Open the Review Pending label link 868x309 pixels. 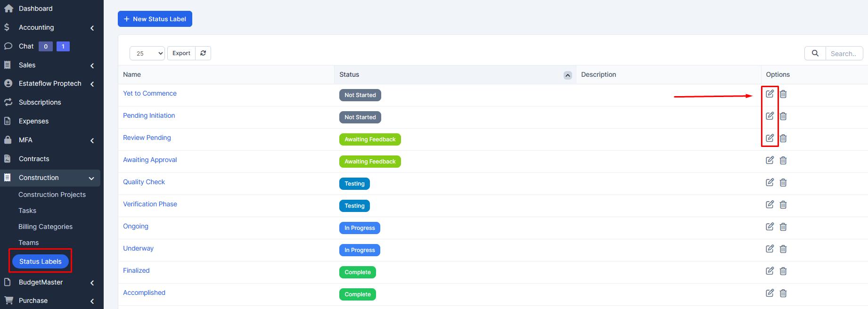[147, 138]
